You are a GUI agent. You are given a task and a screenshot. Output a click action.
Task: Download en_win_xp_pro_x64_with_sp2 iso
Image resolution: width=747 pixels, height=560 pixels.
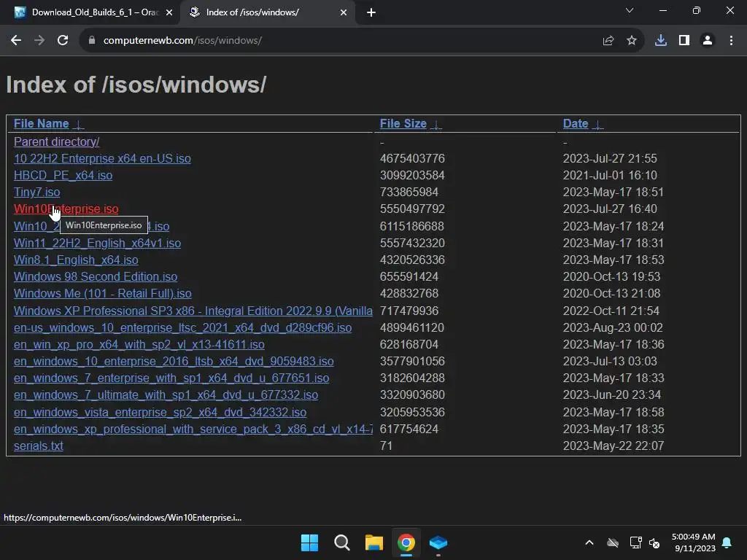click(139, 344)
